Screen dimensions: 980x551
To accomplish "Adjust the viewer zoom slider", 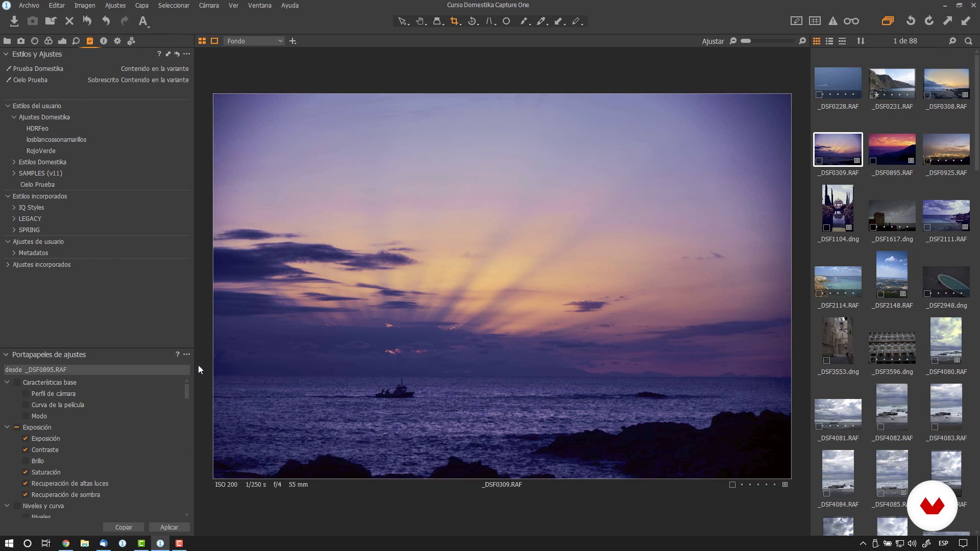I will click(746, 41).
